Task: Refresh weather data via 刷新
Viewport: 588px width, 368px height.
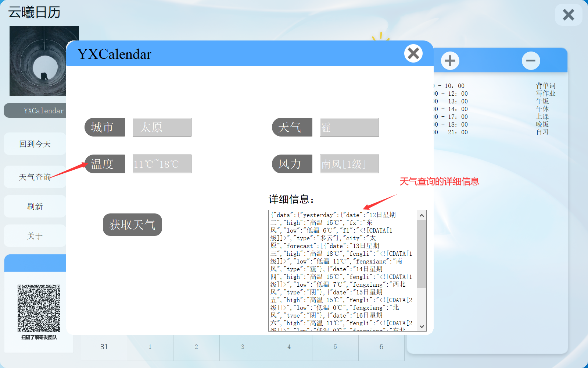Action: [x=35, y=206]
